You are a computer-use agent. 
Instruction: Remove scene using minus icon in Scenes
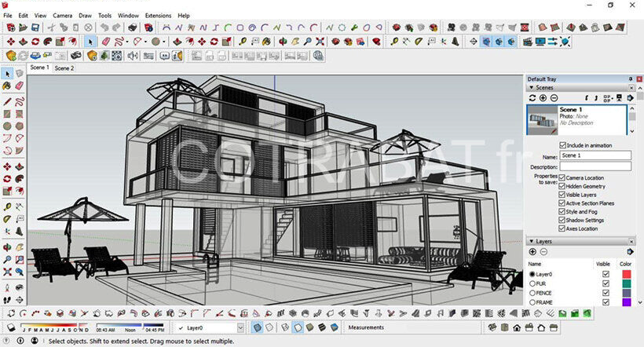click(x=554, y=98)
